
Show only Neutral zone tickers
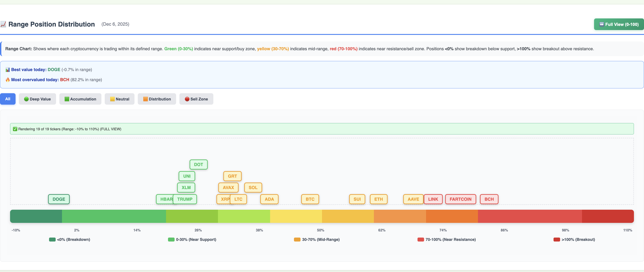120,99
